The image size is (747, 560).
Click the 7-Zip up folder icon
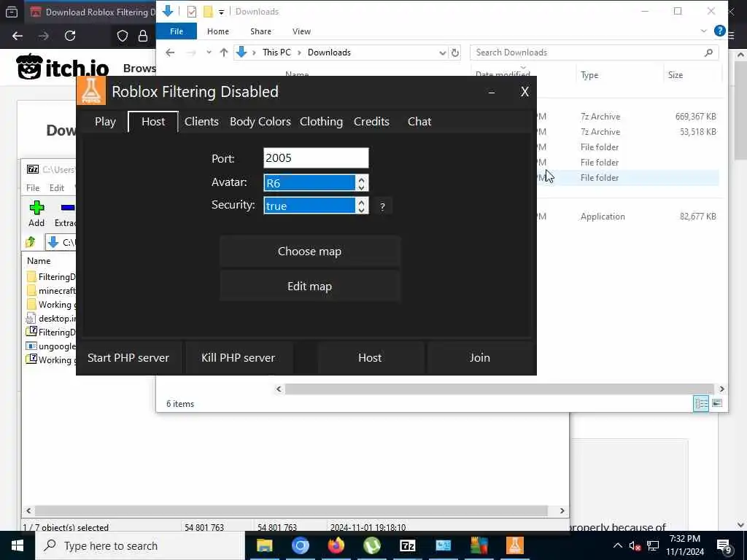pos(31,242)
